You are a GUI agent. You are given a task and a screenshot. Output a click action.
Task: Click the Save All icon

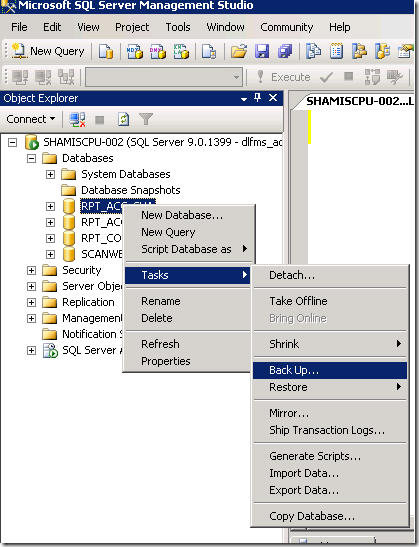click(x=285, y=51)
